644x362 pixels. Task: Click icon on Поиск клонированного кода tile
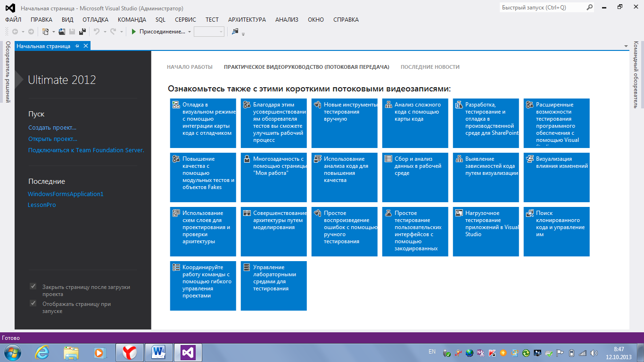tap(529, 213)
